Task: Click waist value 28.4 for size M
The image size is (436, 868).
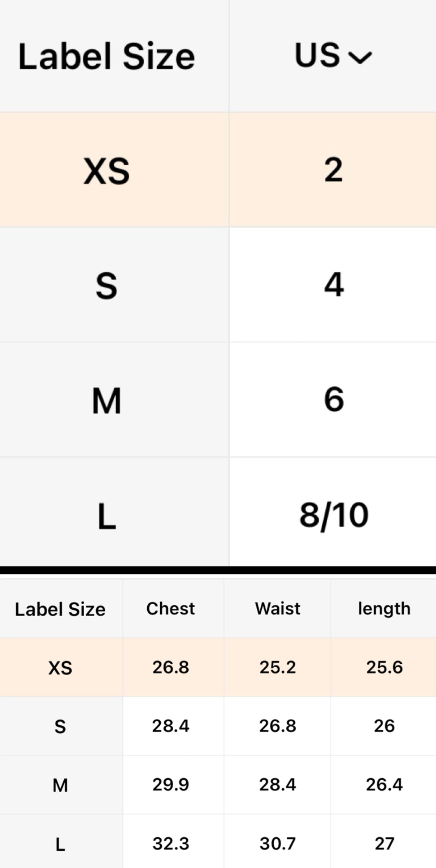Action: pyautogui.click(x=277, y=784)
